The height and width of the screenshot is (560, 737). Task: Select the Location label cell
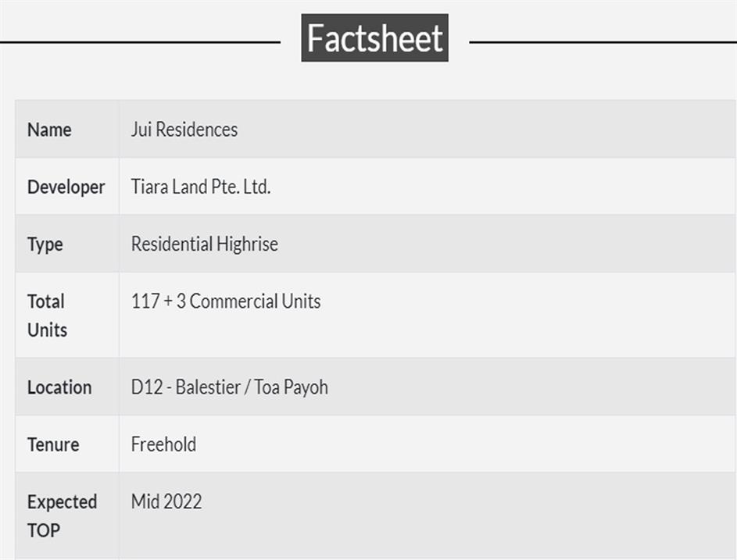click(x=59, y=387)
